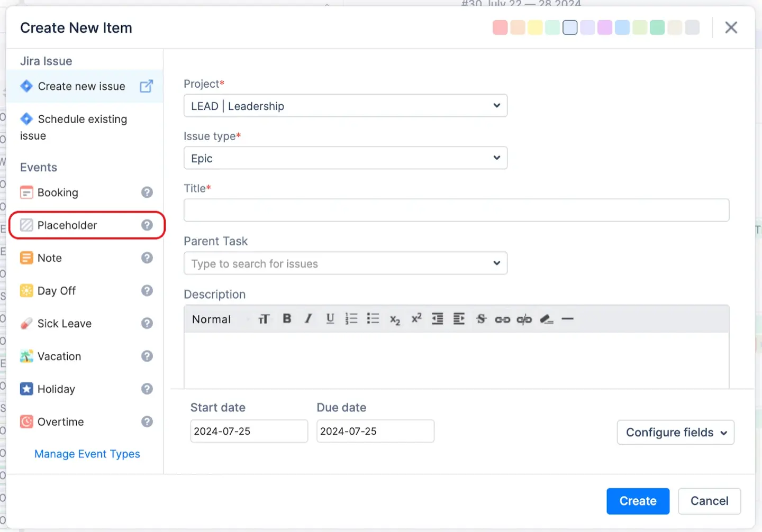Insert a numbered list in Description

(351, 319)
